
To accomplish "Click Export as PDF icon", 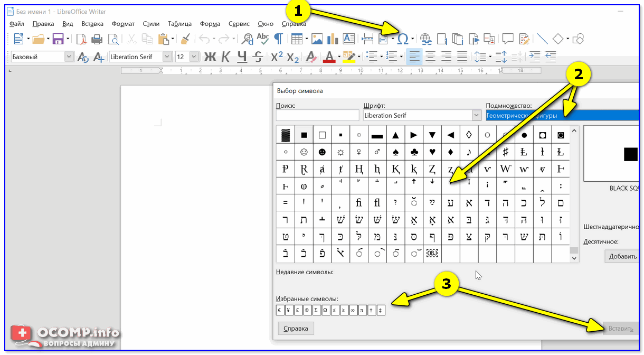I will [x=81, y=39].
